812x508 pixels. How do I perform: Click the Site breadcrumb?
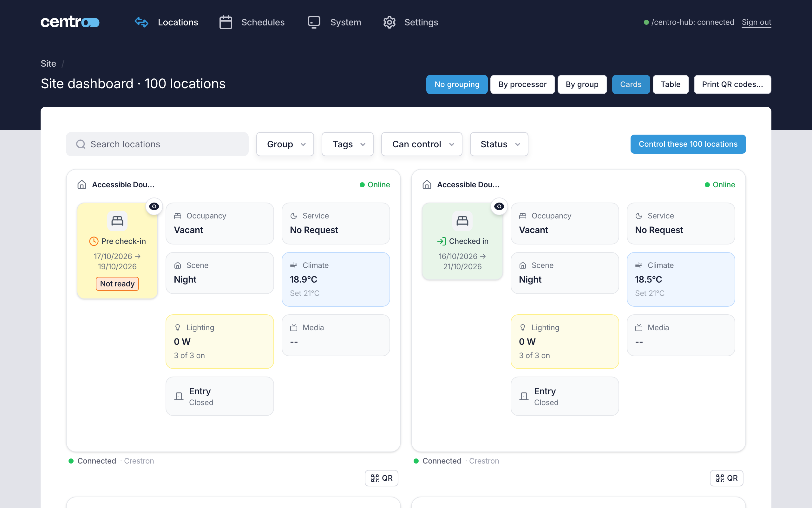(48, 63)
